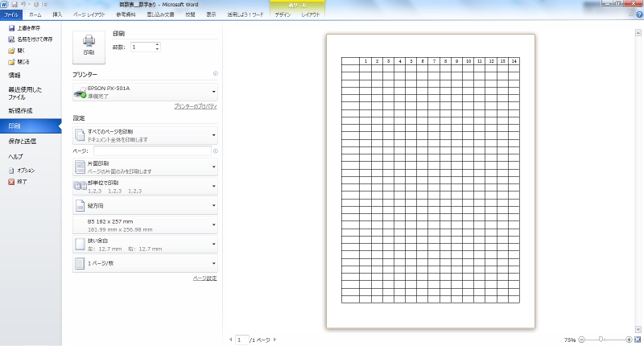This screenshot has width=644, height=346.
Task: Click the printer info icon beside プリンター
Action: click(215, 73)
